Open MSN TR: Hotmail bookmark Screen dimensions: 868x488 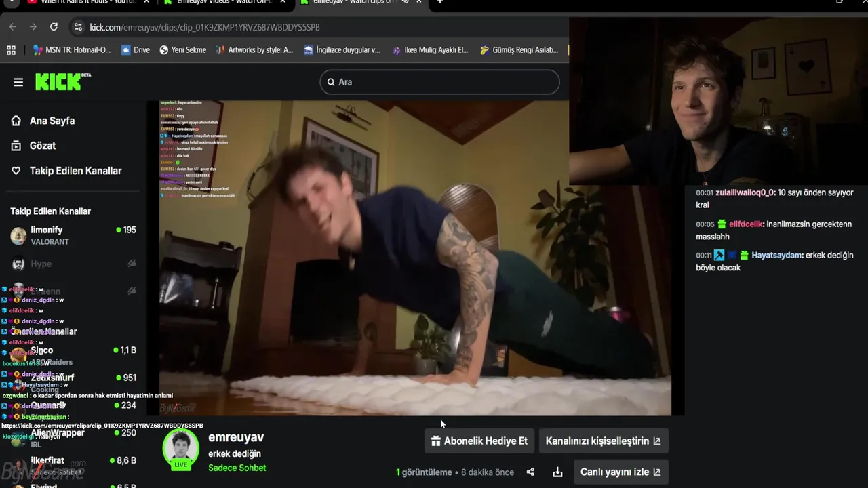pos(72,49)
